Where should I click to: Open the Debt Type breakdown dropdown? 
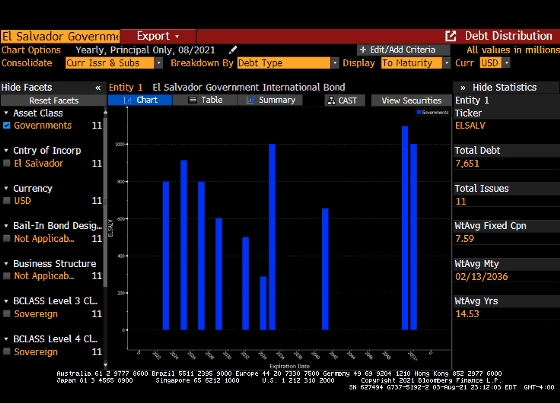coord(288,63)
